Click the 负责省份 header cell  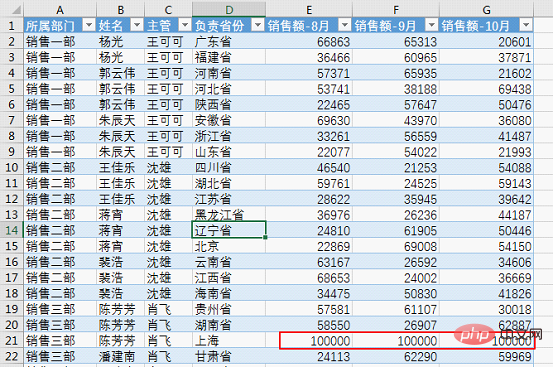click(x=229, y=25)
